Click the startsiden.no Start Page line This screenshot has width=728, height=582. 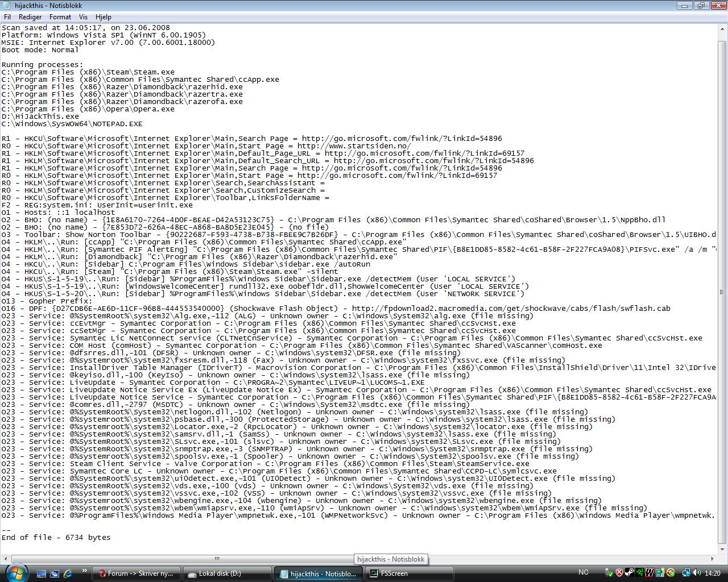[x=206, y=145]
